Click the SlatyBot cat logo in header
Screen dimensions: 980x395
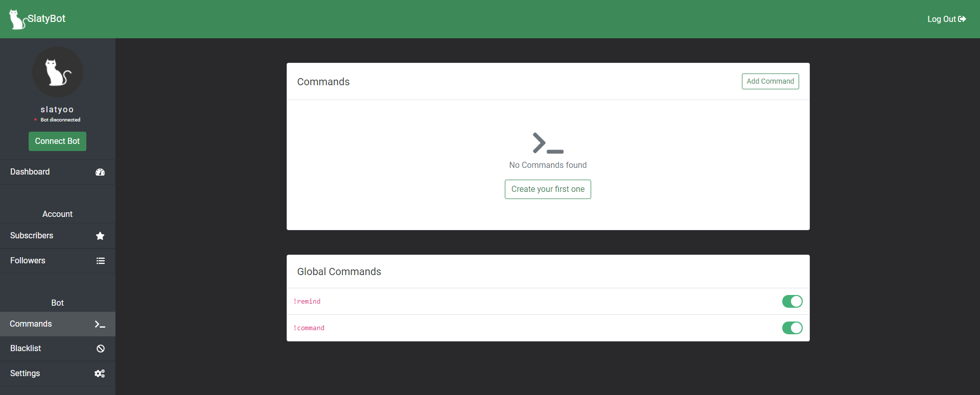pos(17,19)
